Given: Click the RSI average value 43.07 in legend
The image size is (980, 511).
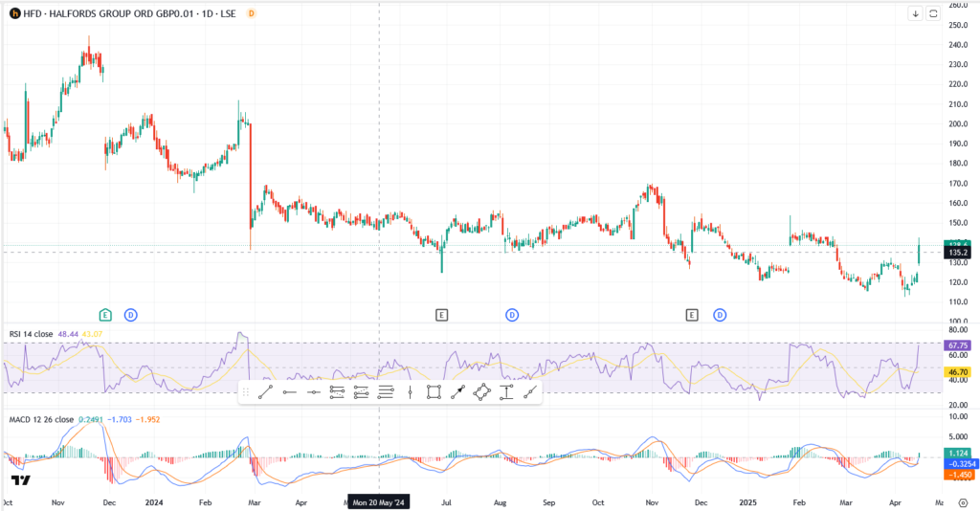Looking at the screenshot, I should [92, 334].
